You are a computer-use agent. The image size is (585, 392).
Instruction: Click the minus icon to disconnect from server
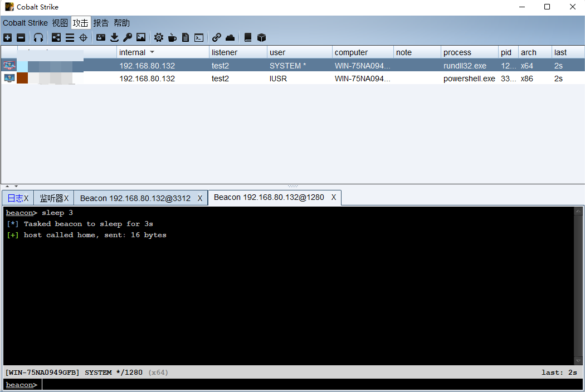21,38
